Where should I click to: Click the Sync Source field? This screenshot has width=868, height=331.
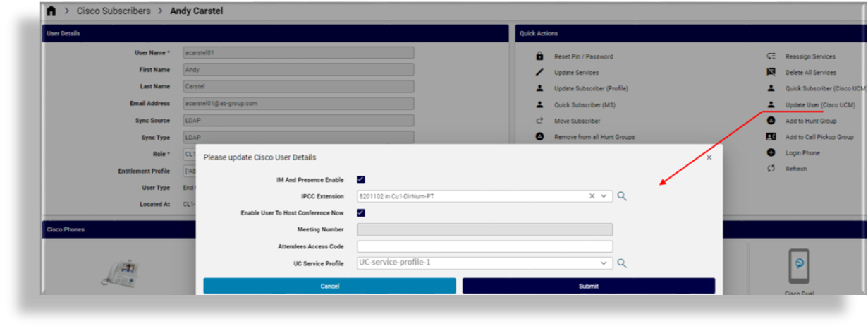click(x=298, y=120)
